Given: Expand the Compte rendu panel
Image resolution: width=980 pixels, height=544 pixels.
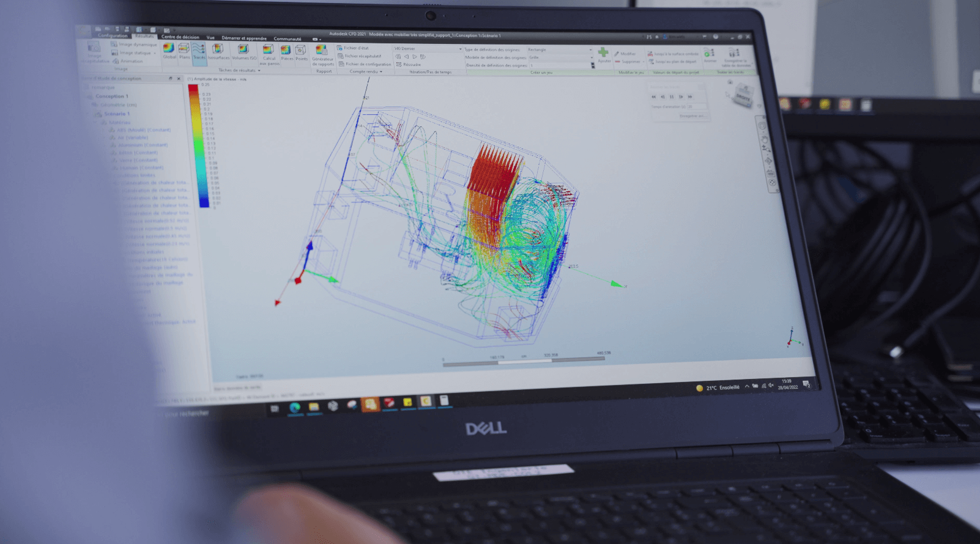Looking at the screenshot, I should (366, 72).
